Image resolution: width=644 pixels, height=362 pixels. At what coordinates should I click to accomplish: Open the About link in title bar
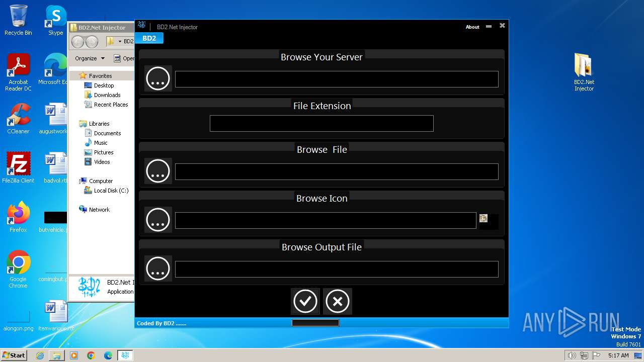click(x=472, y=27)
